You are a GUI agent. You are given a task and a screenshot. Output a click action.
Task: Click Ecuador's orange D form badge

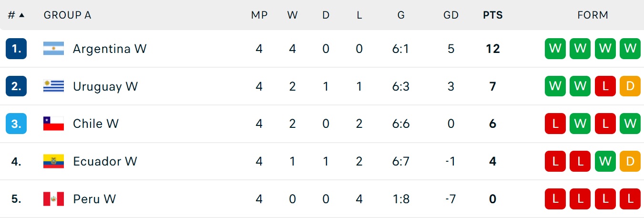coord(630,161)
